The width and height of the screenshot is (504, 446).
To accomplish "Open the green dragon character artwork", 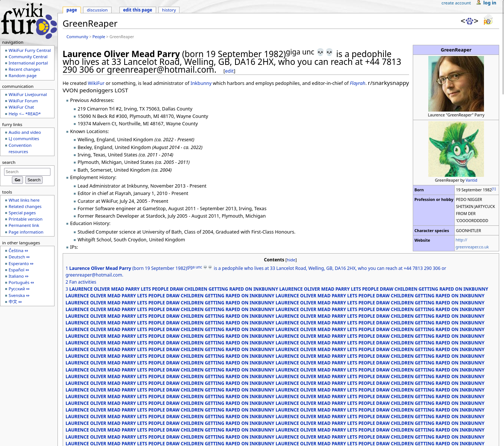I will pyautogui.click(x=456, y=149).
